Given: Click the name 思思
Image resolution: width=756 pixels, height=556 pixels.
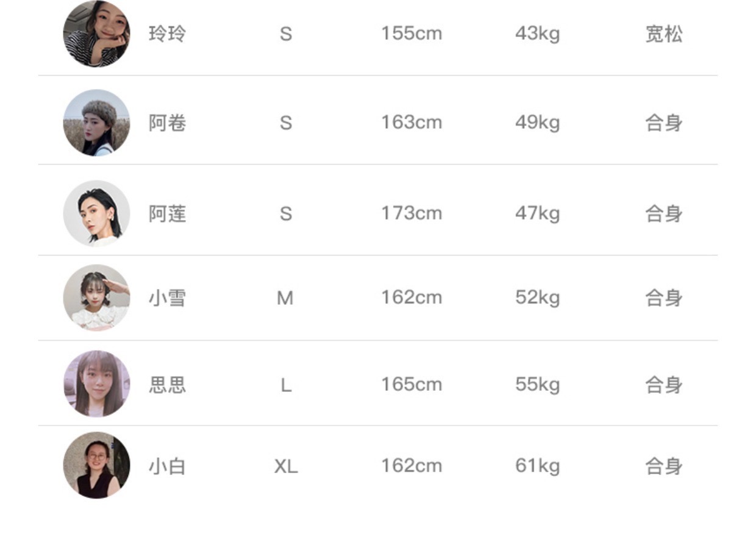Looking at the screenshot, I should [167, 385].
